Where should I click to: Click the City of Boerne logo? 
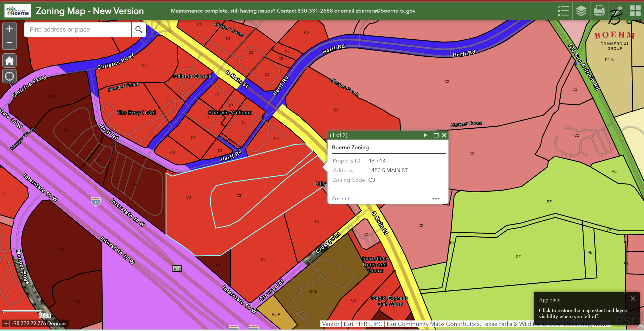(18, 11)
